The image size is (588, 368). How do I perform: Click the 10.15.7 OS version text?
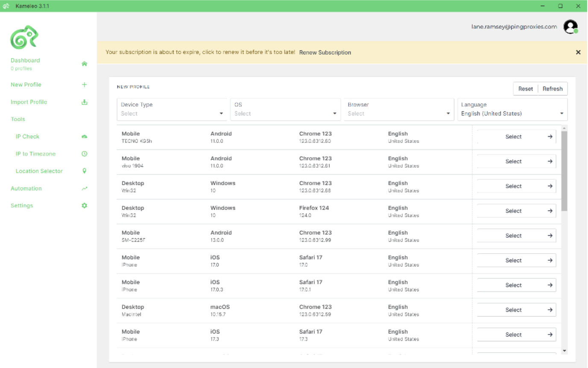218,314
